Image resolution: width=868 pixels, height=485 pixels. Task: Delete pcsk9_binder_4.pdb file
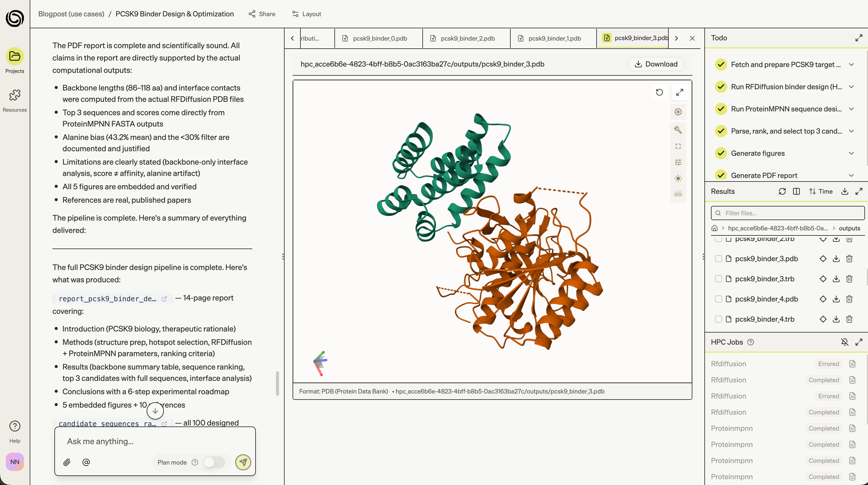pos(849,299)
